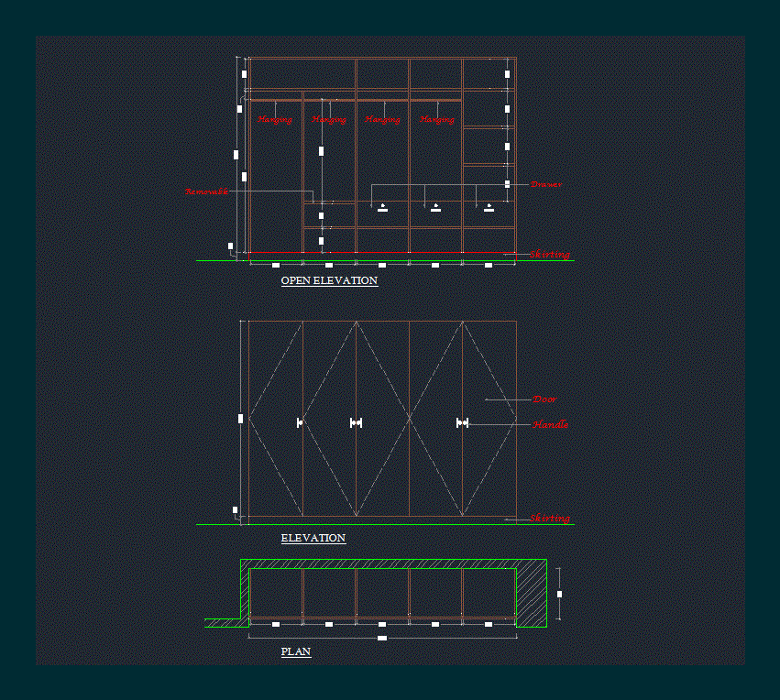Viewport: 780px width, 700px height.
Task: Click the leftmost drawer pull symbol
Action: 383,208
